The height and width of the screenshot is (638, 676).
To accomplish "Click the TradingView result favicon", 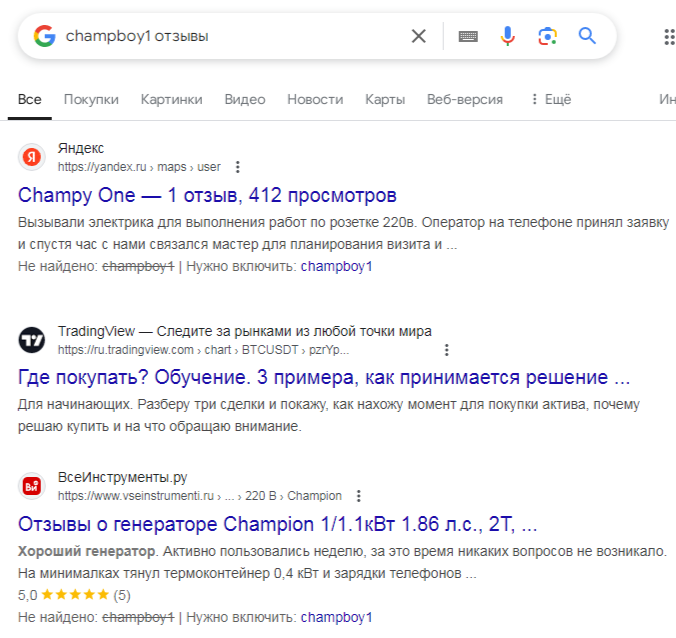I will point(32,340).
